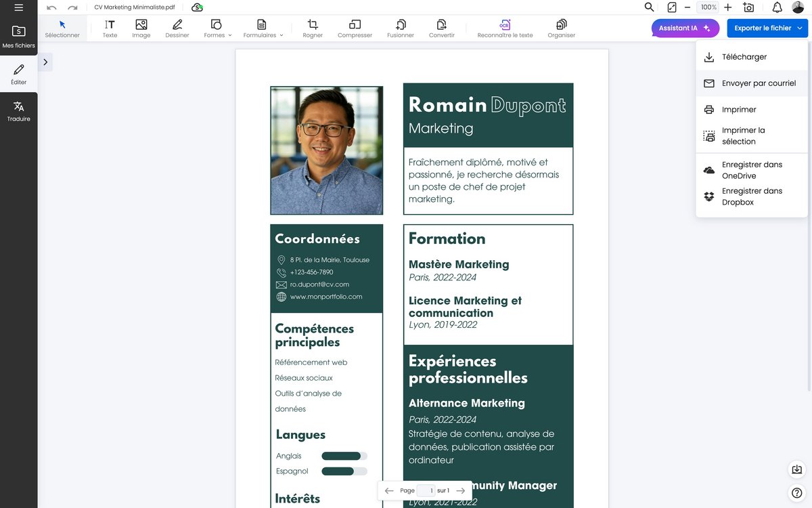Image resolution: width=812 pixels, height=508 pixels.
Task: Click the file name CV Marketing Minimaliste.pdf
Action: point(135,7)
